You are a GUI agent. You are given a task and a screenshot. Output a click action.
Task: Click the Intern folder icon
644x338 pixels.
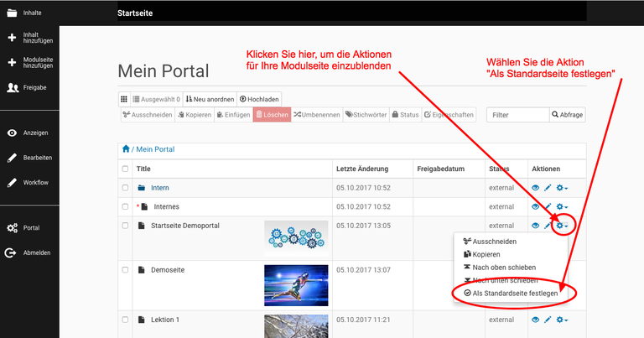142,188
